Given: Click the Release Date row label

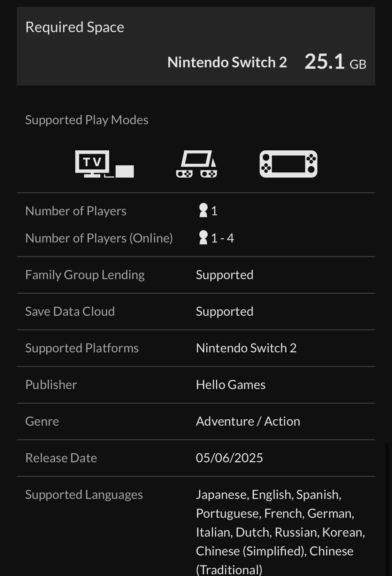Looking at the screenshot, I should (x=61, y=458).
